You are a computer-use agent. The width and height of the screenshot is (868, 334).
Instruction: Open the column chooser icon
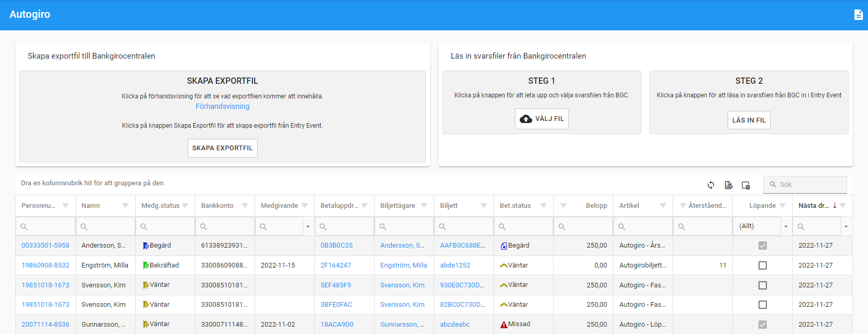(x=746, y=185)
